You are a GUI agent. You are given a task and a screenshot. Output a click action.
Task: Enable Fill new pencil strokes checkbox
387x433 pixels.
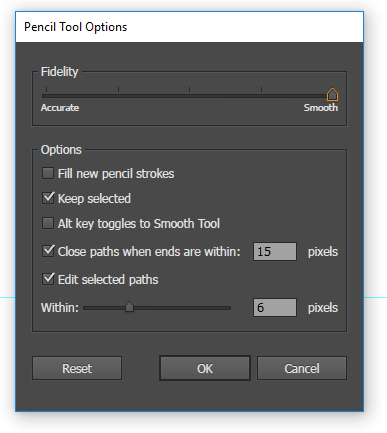point(48,173)
